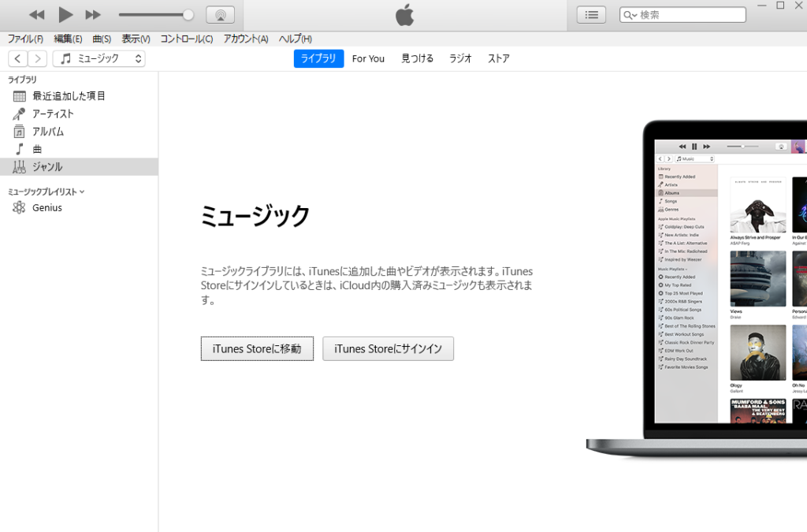Image resolution: width=807 pixels, height=532 pixels.
Task: Click the iTunes Storeにサインイン button
Action: [x=388, y=349]
